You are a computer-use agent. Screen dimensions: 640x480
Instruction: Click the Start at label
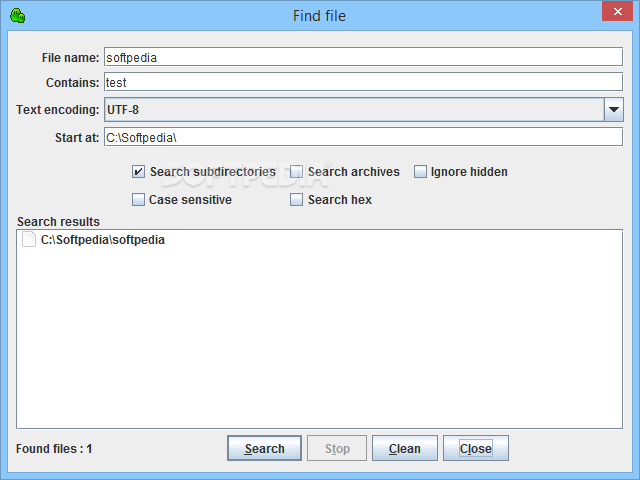point(77,138)
